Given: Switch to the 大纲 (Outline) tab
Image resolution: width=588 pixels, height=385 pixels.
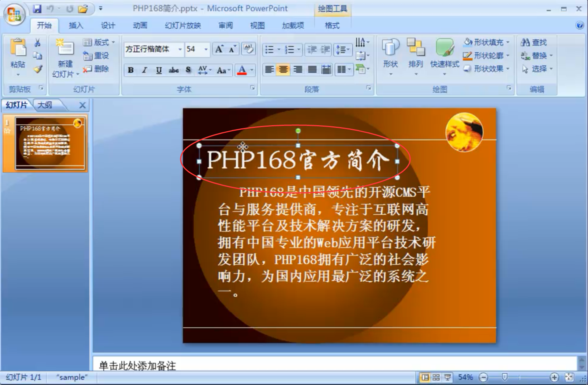Looking at the screenshot, I should tap(44, 105).
